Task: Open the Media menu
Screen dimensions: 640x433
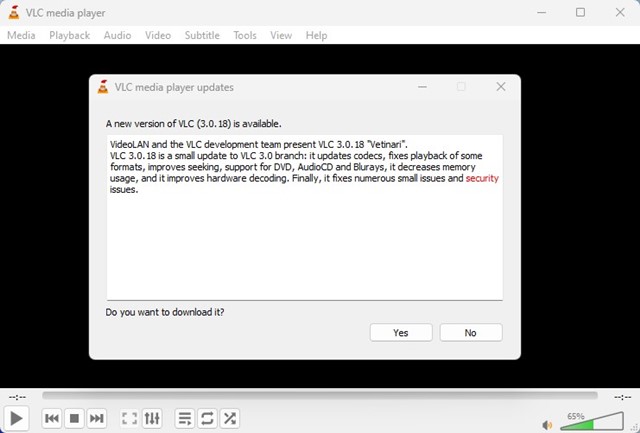Action: click(x=21, y=35)
